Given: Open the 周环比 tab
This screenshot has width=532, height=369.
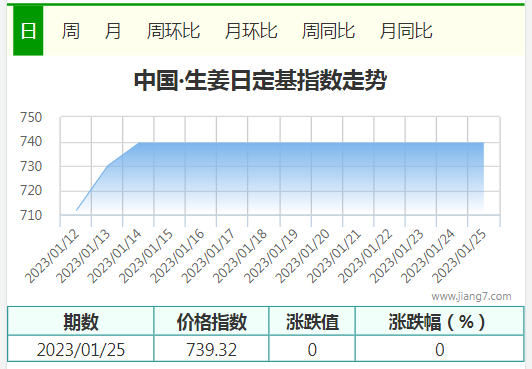Looking at the screenshot, I should tap(173, 31).
